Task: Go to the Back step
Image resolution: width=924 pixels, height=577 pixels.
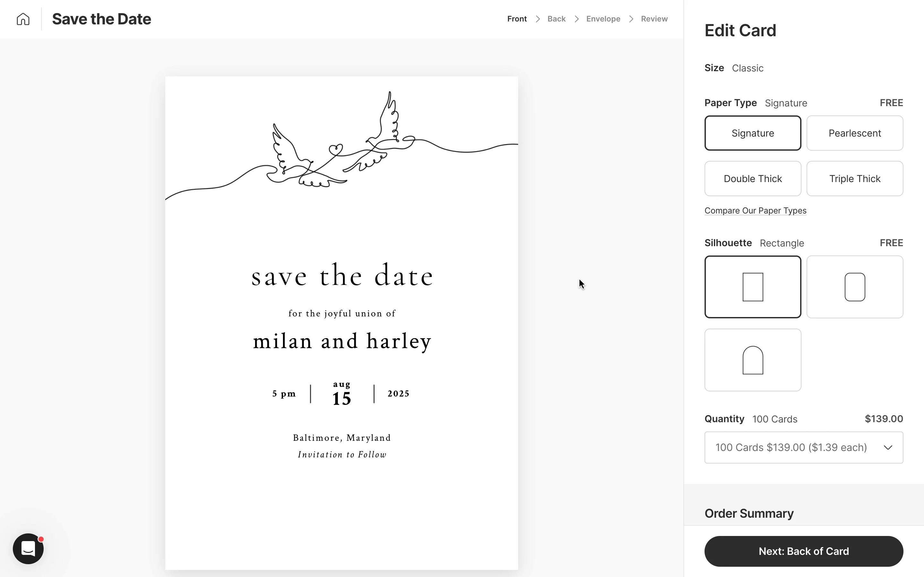Action: tap(556, 19)
